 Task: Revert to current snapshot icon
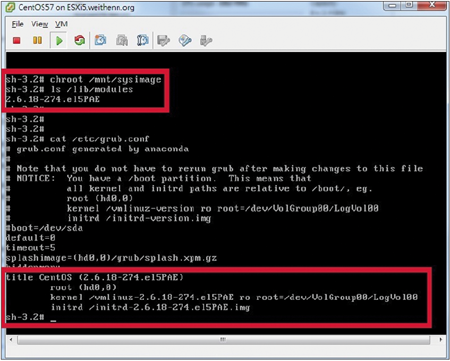point(122,41)
